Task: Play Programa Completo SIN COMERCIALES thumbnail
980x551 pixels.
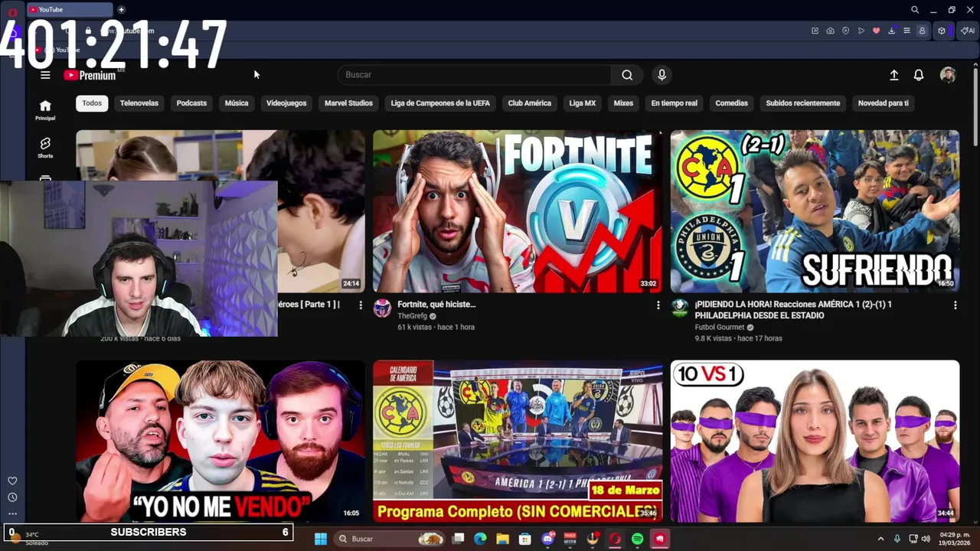Action: (x=518, y=442)
